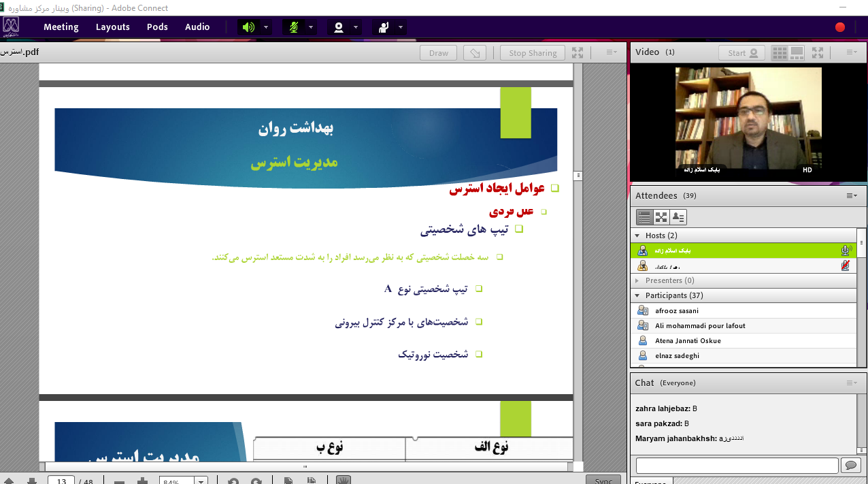This screenshot has width=868, height=484.
Task: Select attendee status view icon
Action: pos(678,217)
